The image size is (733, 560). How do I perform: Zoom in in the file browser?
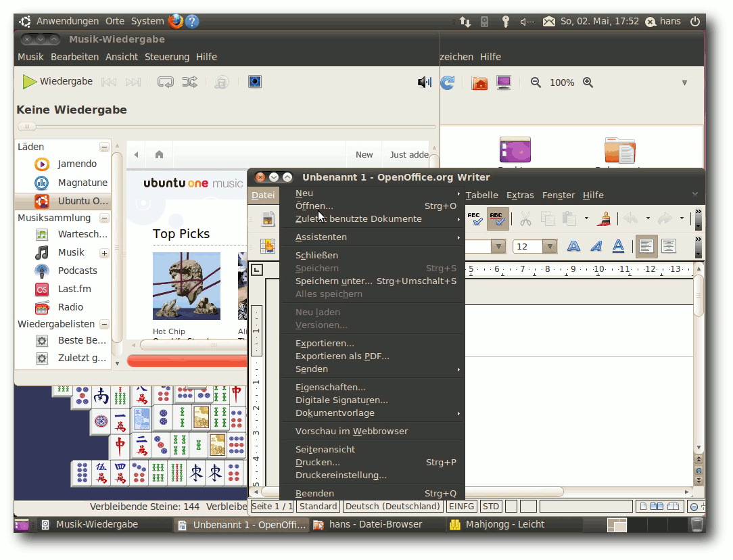[x=588, y=83]
